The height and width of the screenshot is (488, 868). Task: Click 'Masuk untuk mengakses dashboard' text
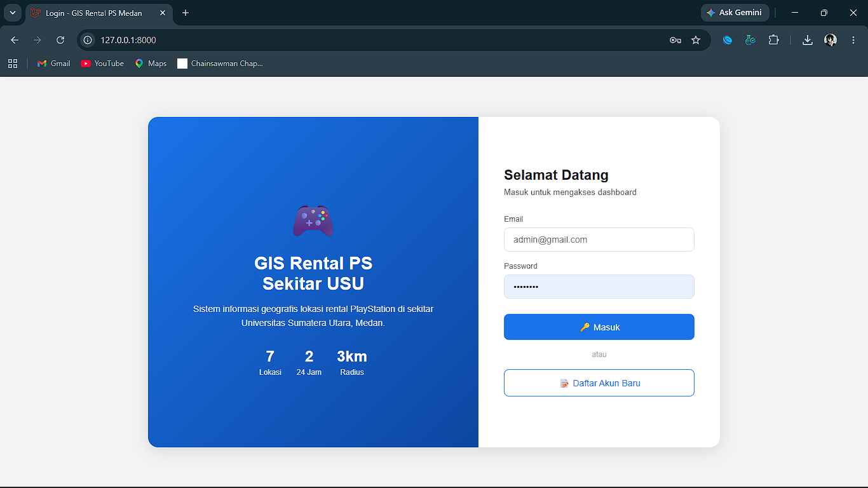click(x=570, y=192)
